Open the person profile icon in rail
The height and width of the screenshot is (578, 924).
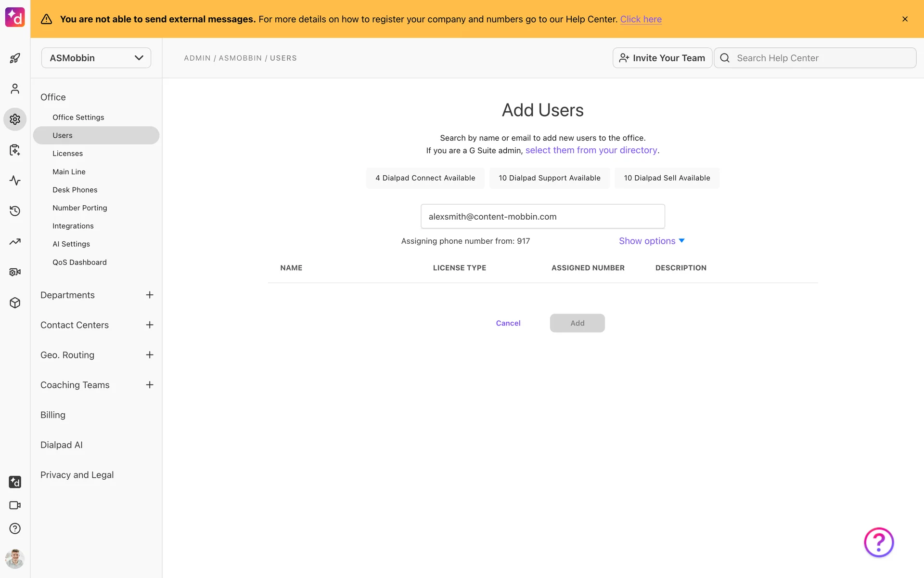point(15,89)
